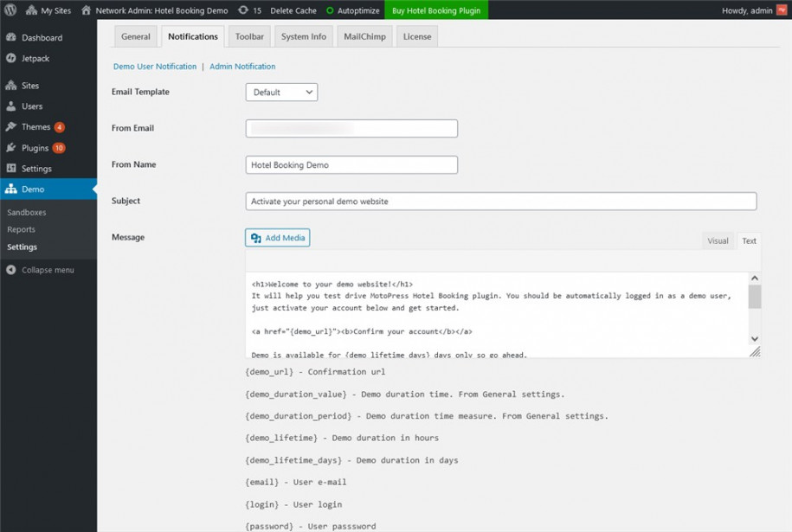Switch to the MailChimp tab
The width and height of the screenshot is (792, 532).
pyautogui.click(x=364, y=36)
